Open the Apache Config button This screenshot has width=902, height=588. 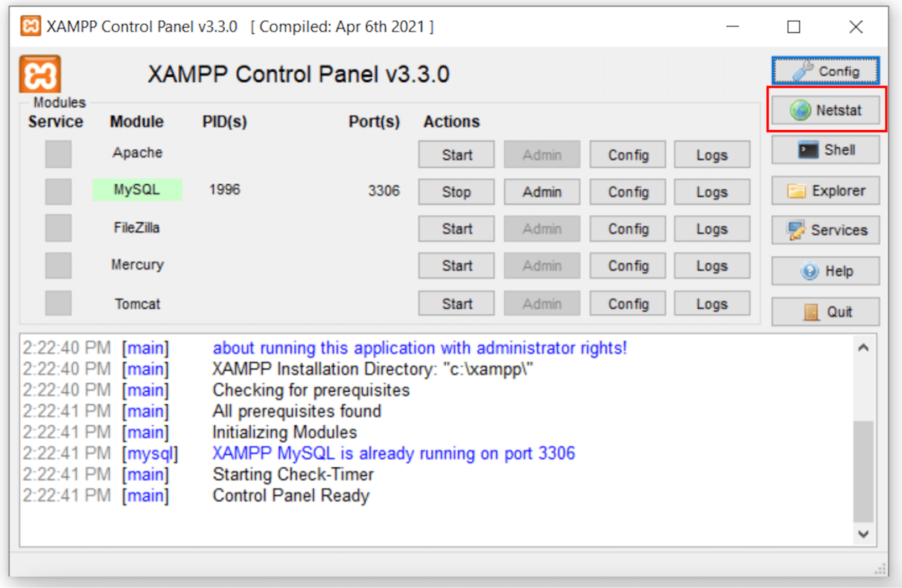coord(627,154)
